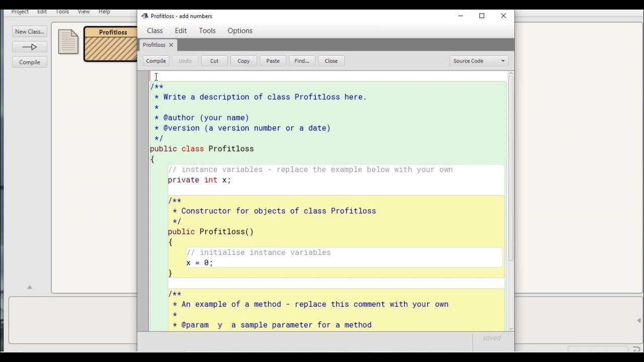This screenshot has width=644, height=362.
Task: Open the Source Code view dropdown
Action: click(479, 61)
